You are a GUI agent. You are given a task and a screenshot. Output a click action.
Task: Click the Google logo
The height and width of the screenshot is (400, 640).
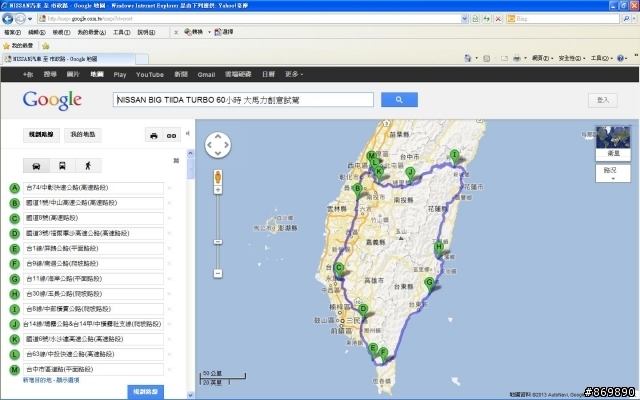[52, 100]
